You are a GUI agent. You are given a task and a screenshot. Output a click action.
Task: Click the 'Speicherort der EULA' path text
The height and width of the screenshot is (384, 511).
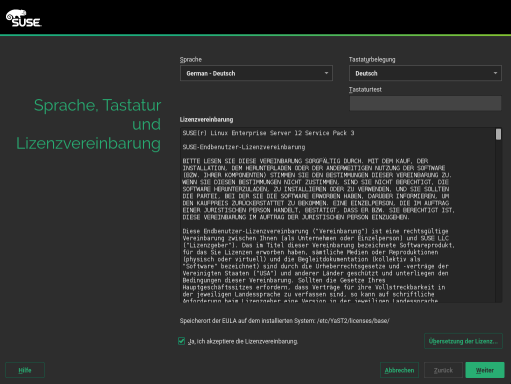point(284,321)
